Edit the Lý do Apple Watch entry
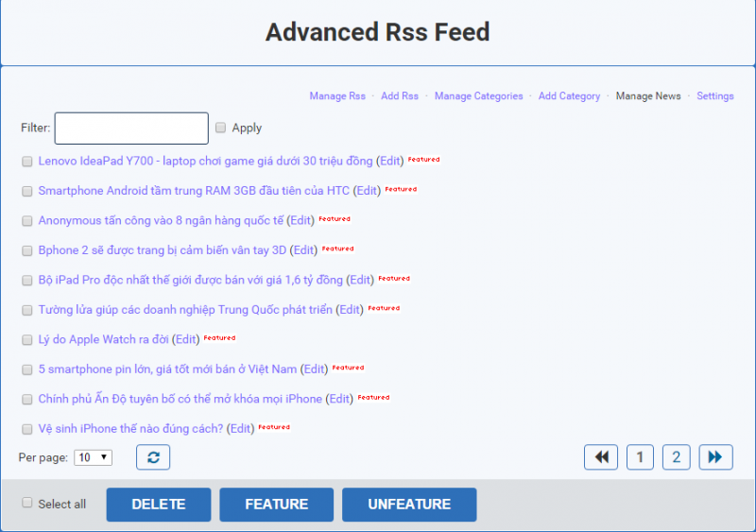This screenshot has height=532, width=756. point(185,339)
